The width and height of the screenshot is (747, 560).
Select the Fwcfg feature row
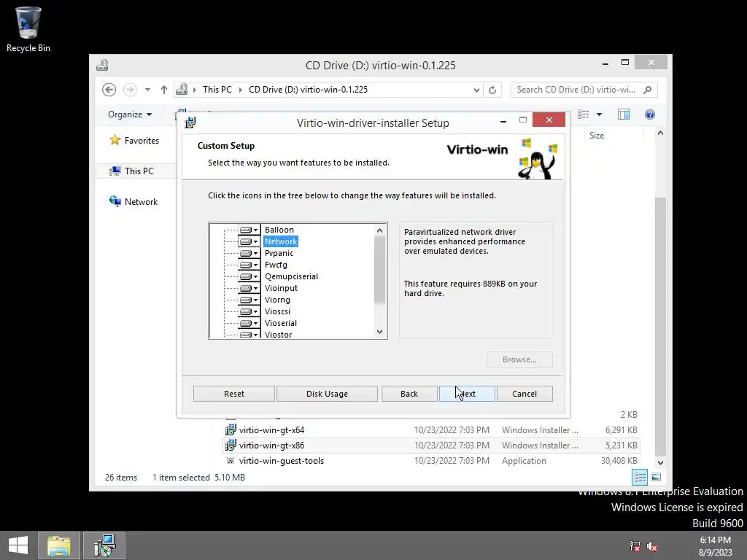[276, 265]
